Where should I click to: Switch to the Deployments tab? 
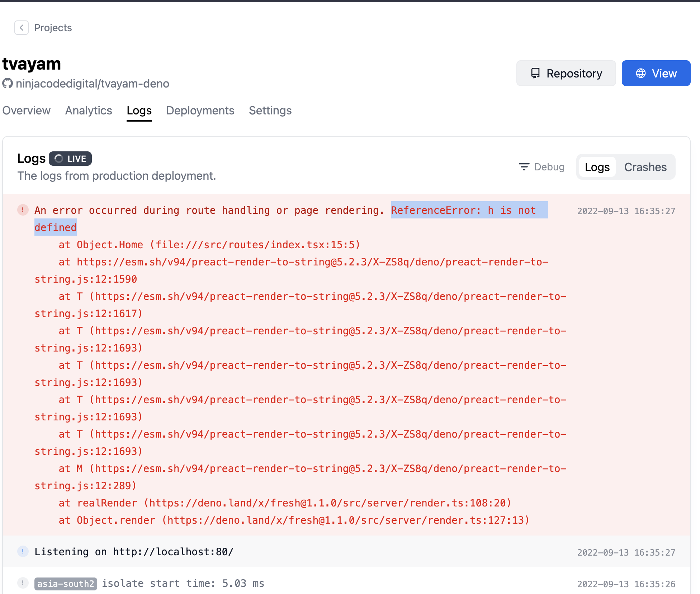[x=200, y=110]
